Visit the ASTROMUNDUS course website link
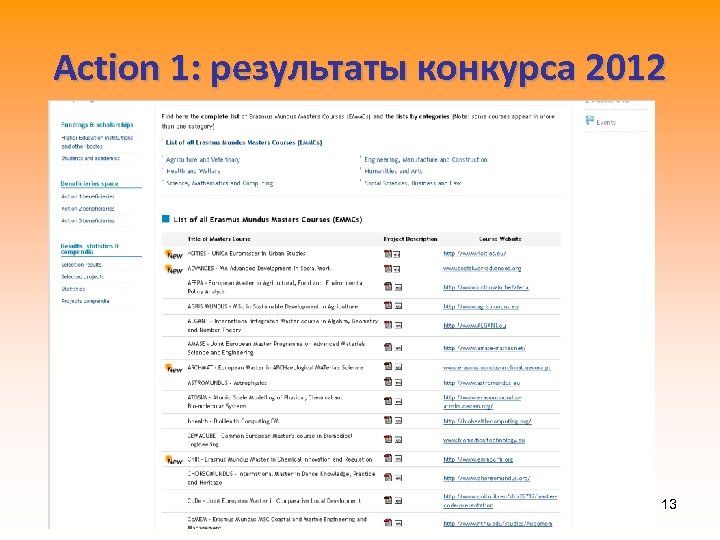This screenshot has height=540, width=720. click(482, 383)
